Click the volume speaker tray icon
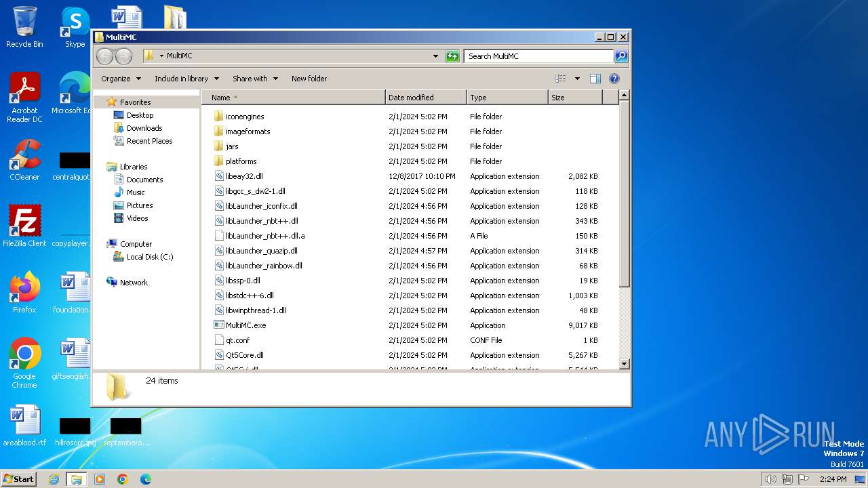 click(771, 479)
